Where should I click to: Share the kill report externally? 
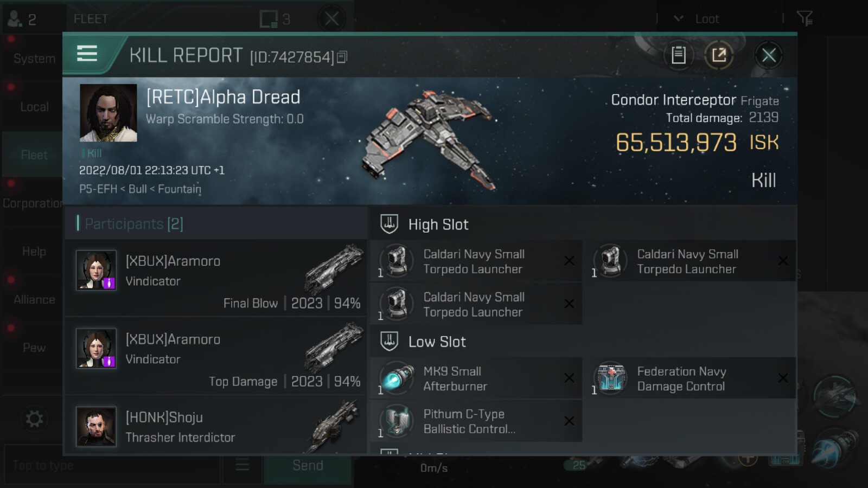(x=719, y=55)
